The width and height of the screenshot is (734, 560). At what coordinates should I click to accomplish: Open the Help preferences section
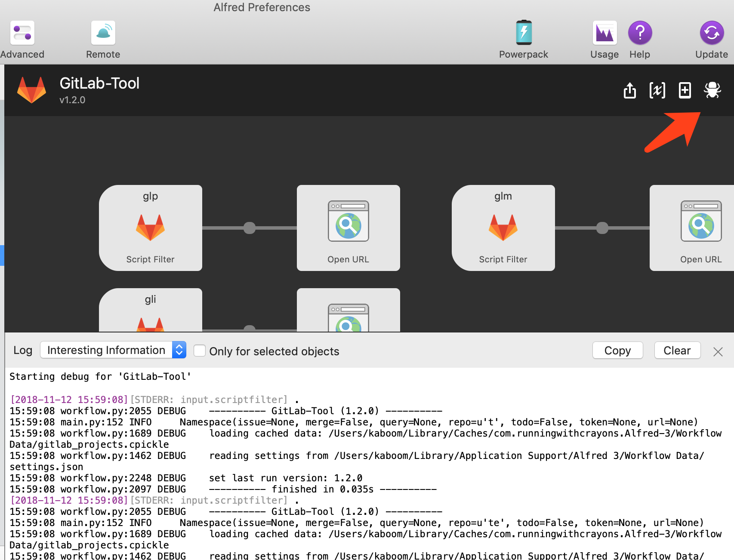[x=640, y=32]
